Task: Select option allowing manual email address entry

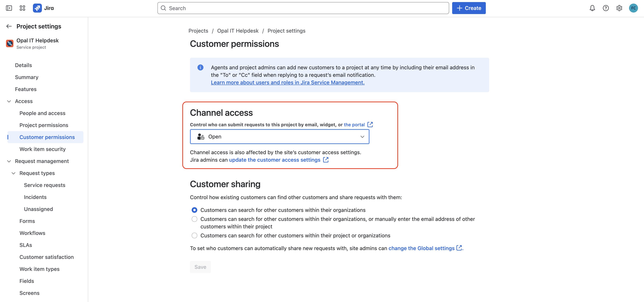Action: (194, 219)
